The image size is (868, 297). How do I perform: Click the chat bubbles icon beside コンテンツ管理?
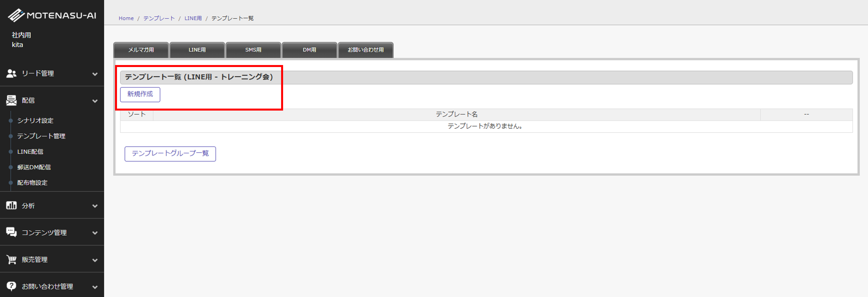click(x=11, y=232)
